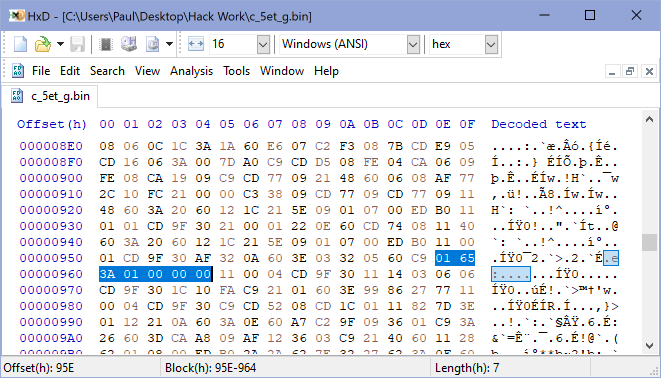Viewport: 661px width, 378px height.
Task: Click the status bar Offset(h): 95E
Action: 38,368
